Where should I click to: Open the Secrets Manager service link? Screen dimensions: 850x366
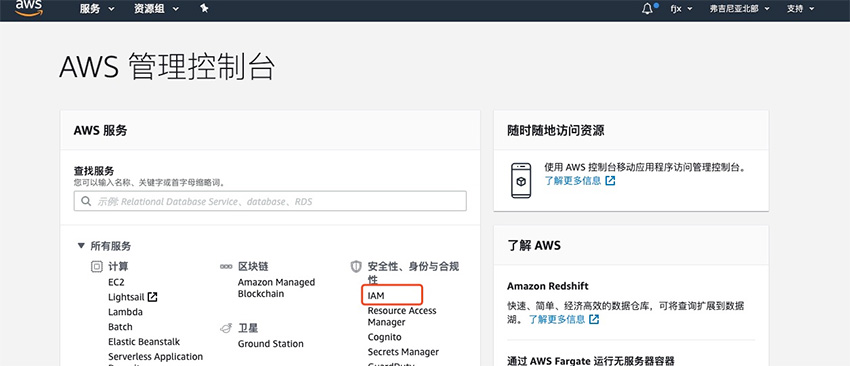[x=403, y=352]
